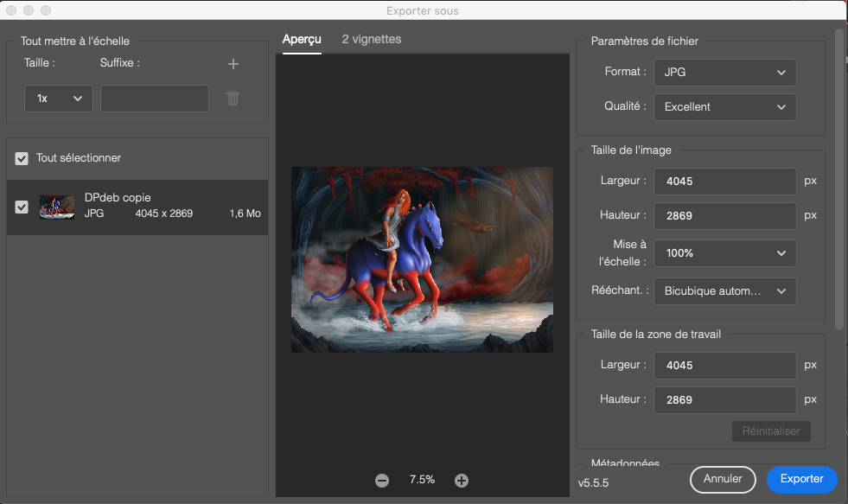Cancel the export with Annuler
Image resolution: width=848 pixels, height=504 pixels.
click(723, 480)
